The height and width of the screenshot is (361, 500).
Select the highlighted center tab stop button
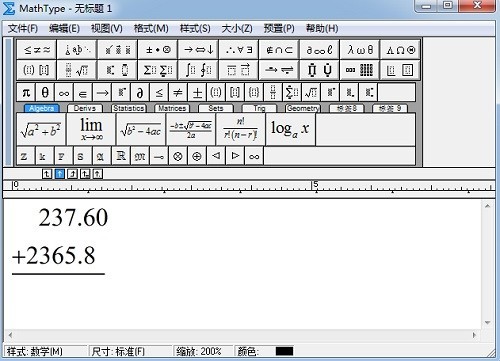[x=60, y=174]
